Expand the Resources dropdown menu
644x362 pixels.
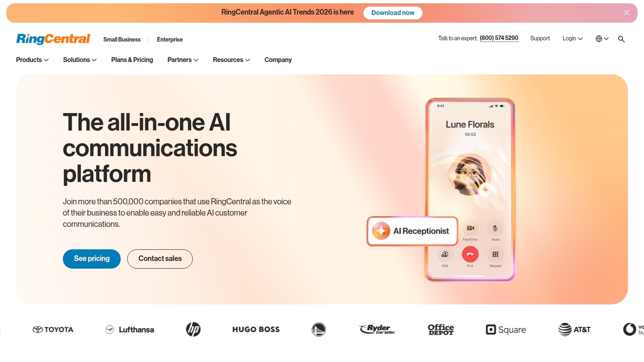click(x=231, y=60)
